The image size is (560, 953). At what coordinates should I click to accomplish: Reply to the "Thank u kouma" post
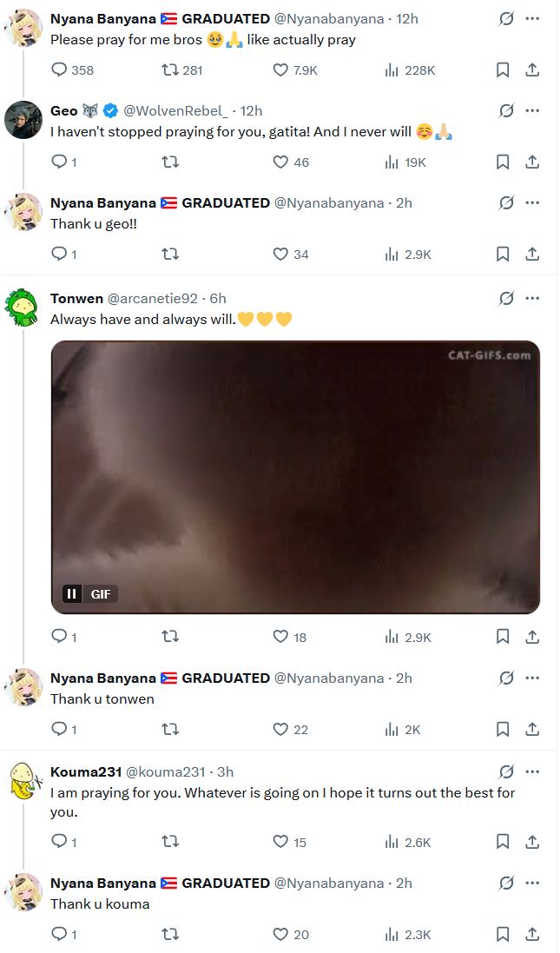point(63,934)
